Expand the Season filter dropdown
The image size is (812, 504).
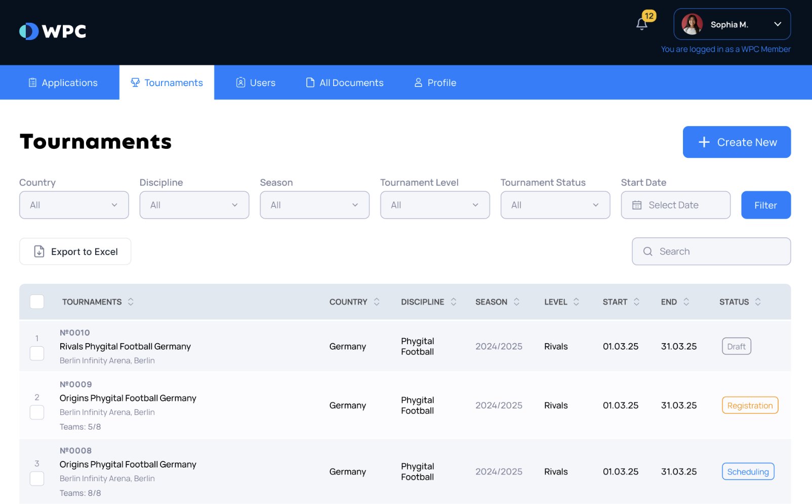pos(315,205)
